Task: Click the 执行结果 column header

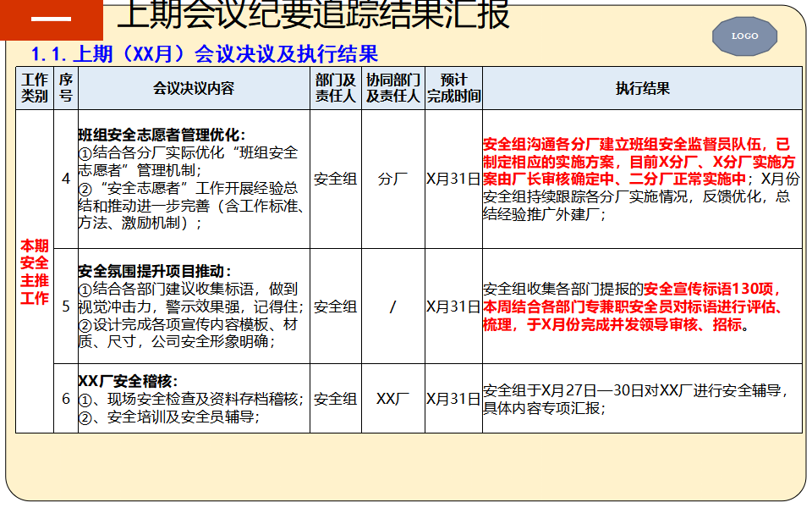Action: pyautogui.click(x=642, y=88)
